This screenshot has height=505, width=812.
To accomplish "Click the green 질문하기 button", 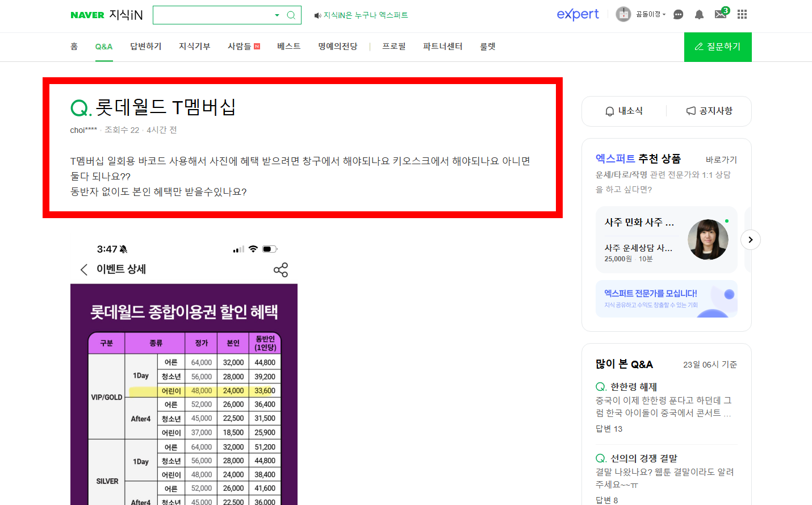I will click(718, 47).
